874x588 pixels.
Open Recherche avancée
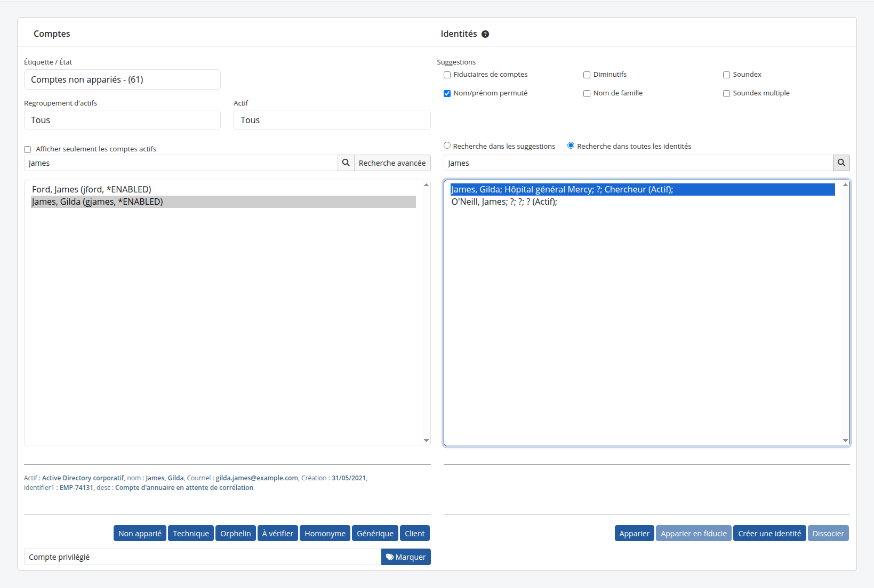pyautogui.click(x=392, y=163)
